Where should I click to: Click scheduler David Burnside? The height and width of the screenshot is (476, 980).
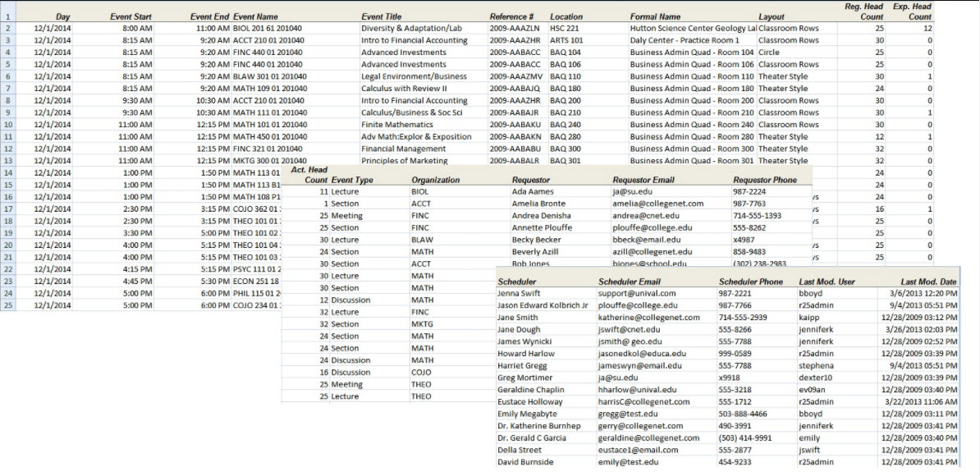[525, 461]
